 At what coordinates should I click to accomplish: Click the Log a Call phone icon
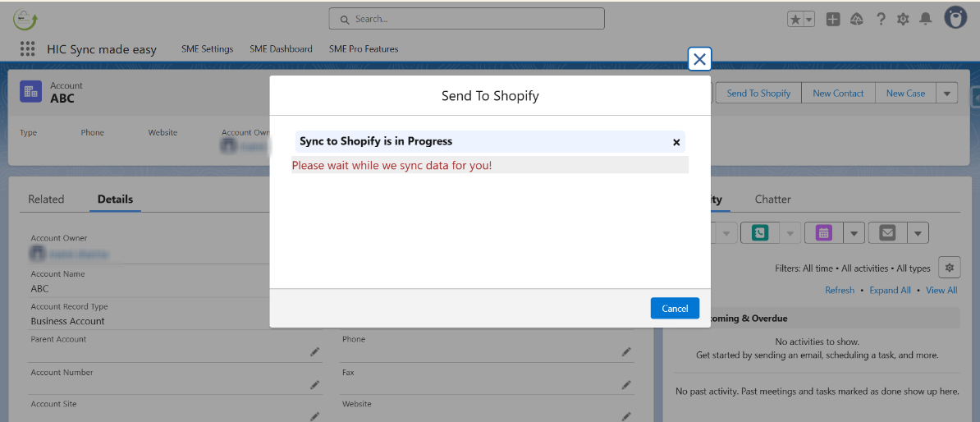[x=759, y=233]
